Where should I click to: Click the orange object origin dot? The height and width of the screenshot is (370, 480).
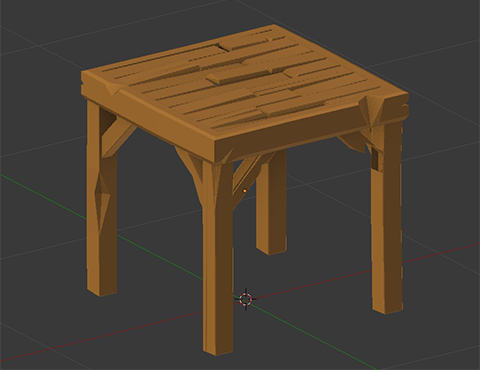[x=245, y=191]
